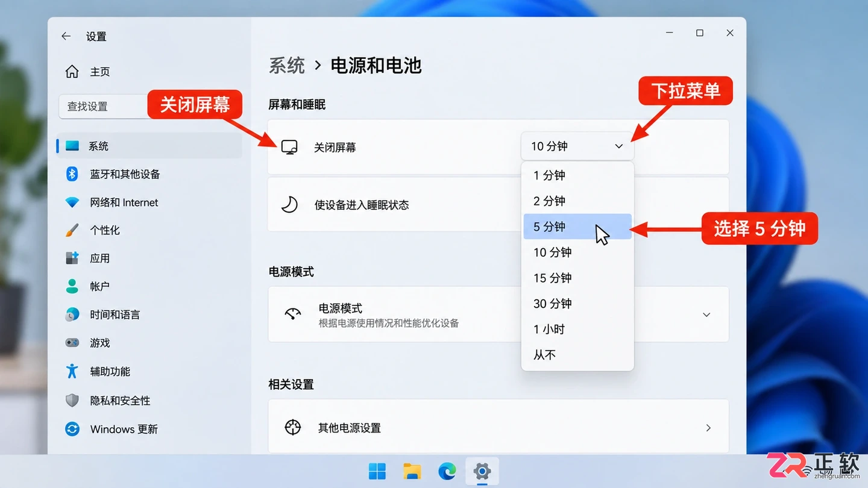Choose 2 分钟 from dropdown list
This screenshot has height=488, width=868.
[577, 201]
